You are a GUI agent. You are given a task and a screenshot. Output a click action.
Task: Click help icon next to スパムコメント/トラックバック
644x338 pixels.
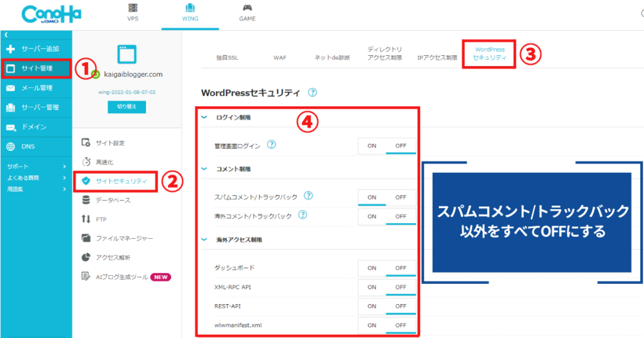point(308,197)
